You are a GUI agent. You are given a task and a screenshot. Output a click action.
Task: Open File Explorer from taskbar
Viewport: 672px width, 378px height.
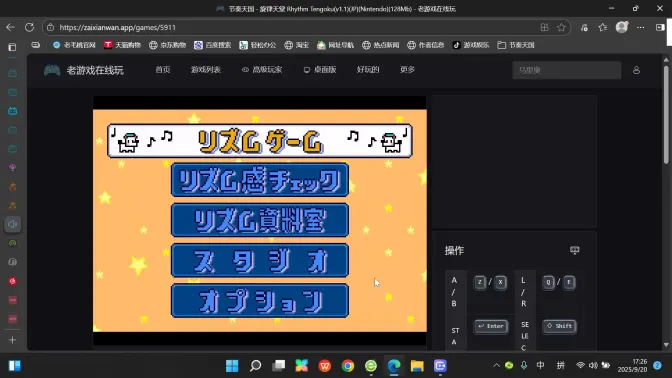tap(417, 366)
